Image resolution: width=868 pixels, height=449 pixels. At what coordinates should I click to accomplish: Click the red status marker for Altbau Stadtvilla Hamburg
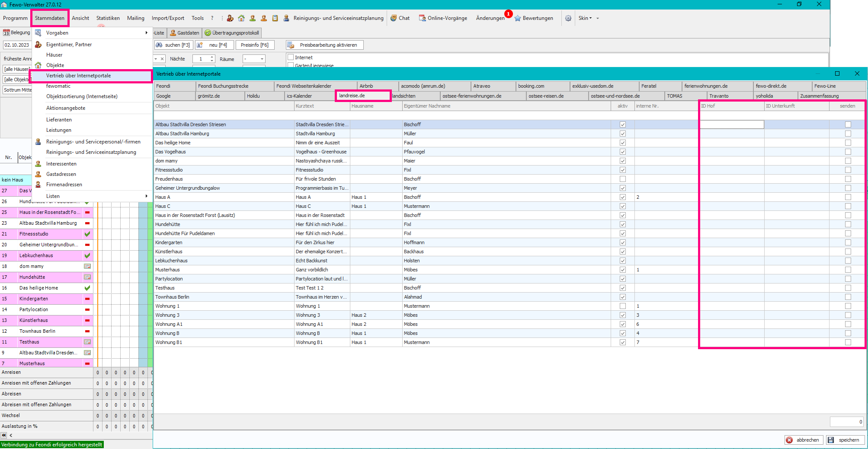(87, 223)
